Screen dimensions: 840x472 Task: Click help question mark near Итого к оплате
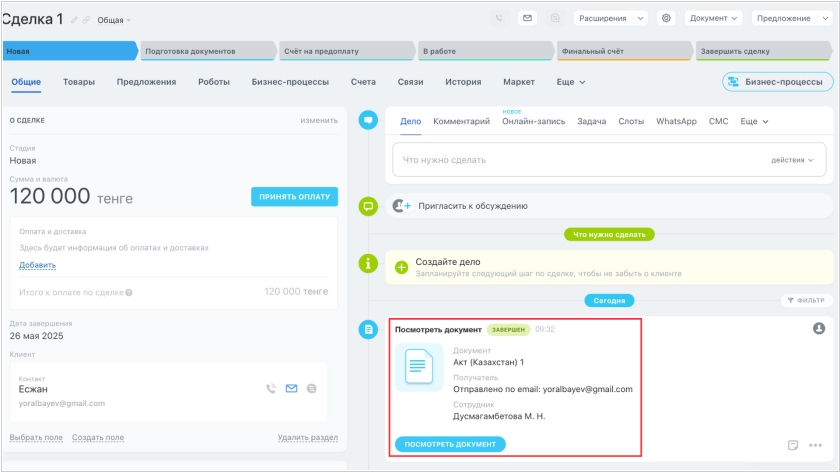click(129, 293)
